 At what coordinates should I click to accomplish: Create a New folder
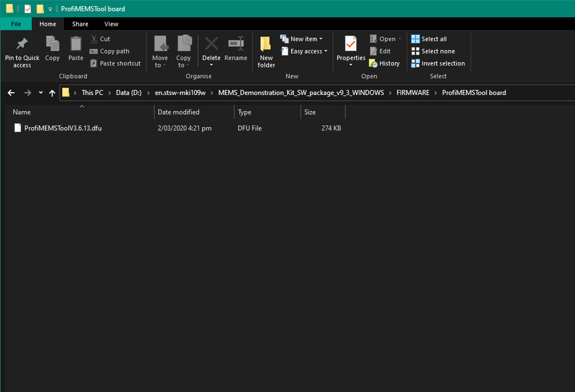coord(266,52)
